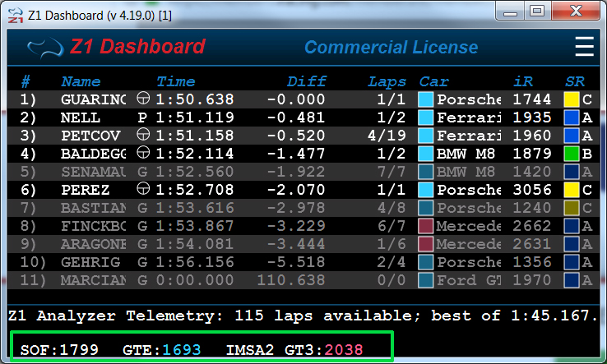Click the green safety rating swatch in BALDEGG's row
The image size is (607, 364).
pos(572,154)
